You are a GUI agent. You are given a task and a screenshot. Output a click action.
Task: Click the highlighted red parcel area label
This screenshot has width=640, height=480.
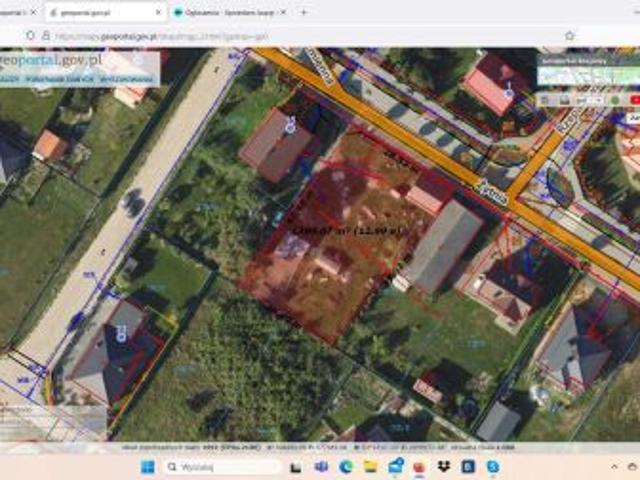[x=350, y=231]
